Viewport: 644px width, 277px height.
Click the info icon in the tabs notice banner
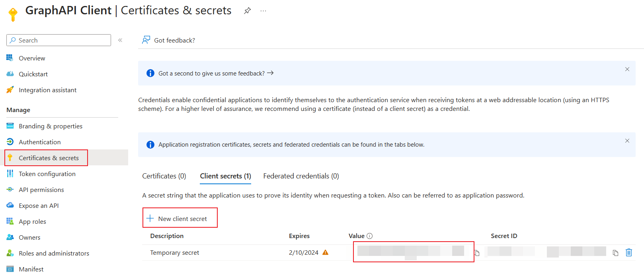click(150, 145)
